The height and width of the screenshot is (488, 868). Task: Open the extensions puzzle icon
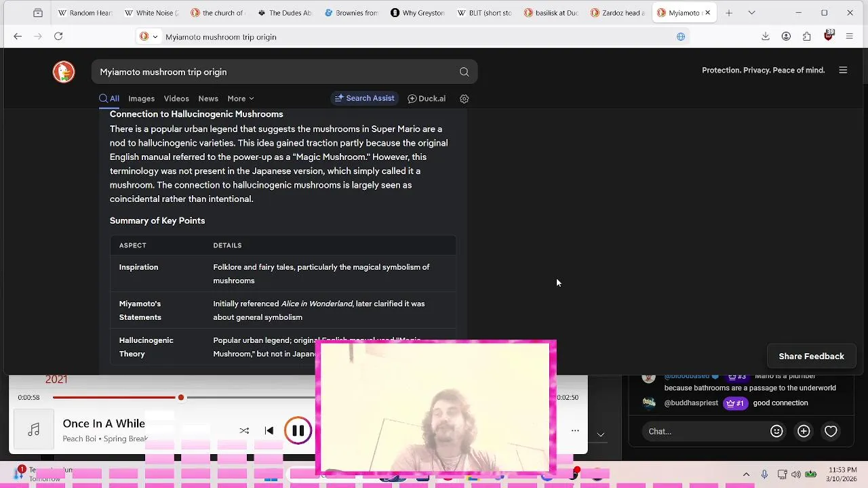coord(806,37)
